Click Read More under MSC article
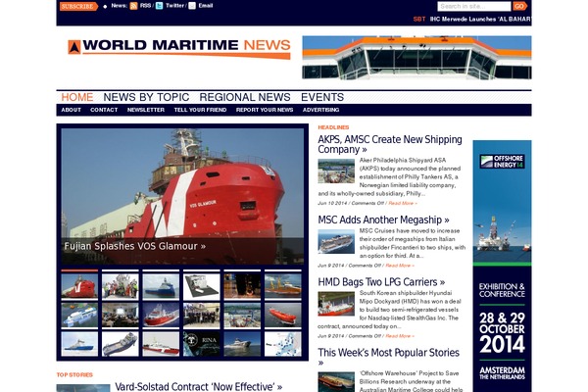The width and height of the screenshot is (588, 392). (400, 266)
